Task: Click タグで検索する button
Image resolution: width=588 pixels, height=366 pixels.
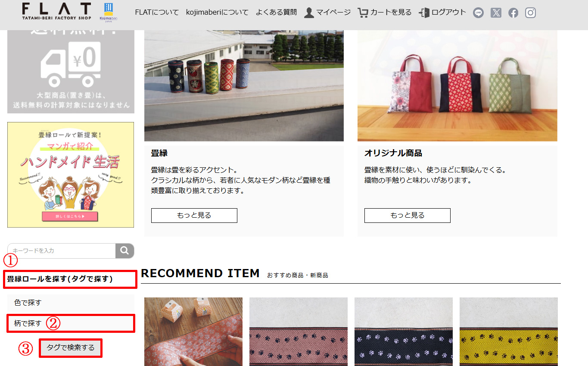Action: click(x=71, y=348)
